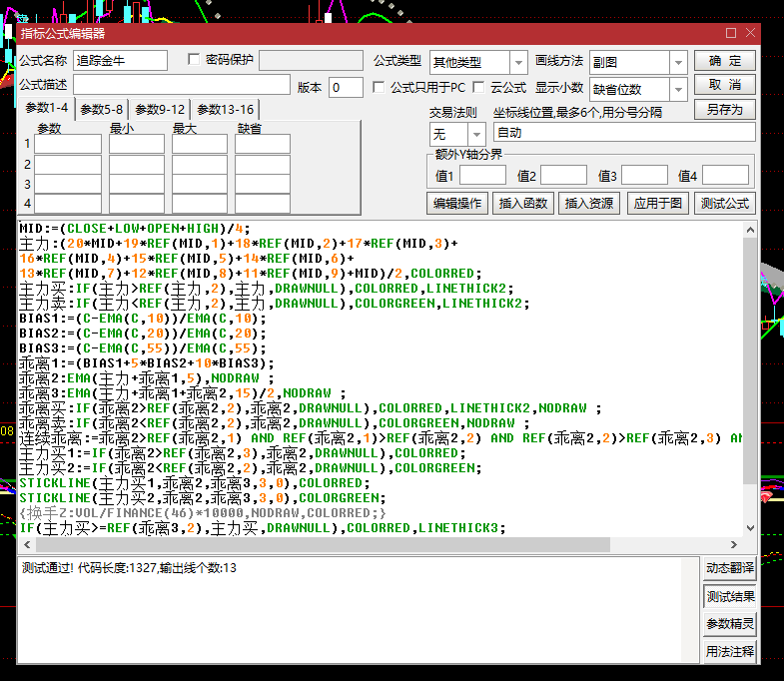Screen dimensions: 784x681
Task: Click the 确定 button
Action: [724, 61]
